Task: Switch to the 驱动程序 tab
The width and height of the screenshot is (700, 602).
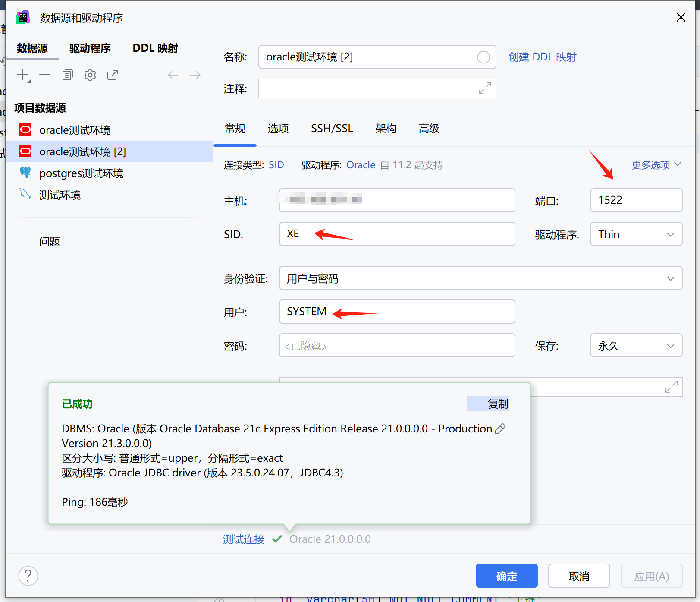Action: point(90,48)
